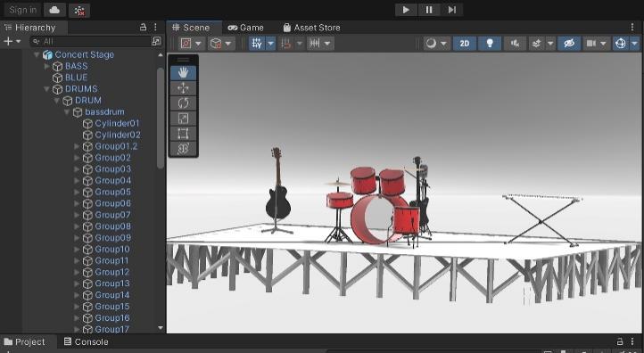644x353 pixels.
Task: Click the Hierarchy search-by-type icon
Action: pyautogui.click(x=156, y=41)
